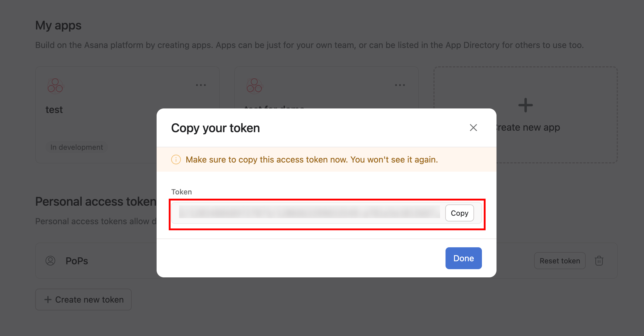Click the PoPs token name

[77, 261]
